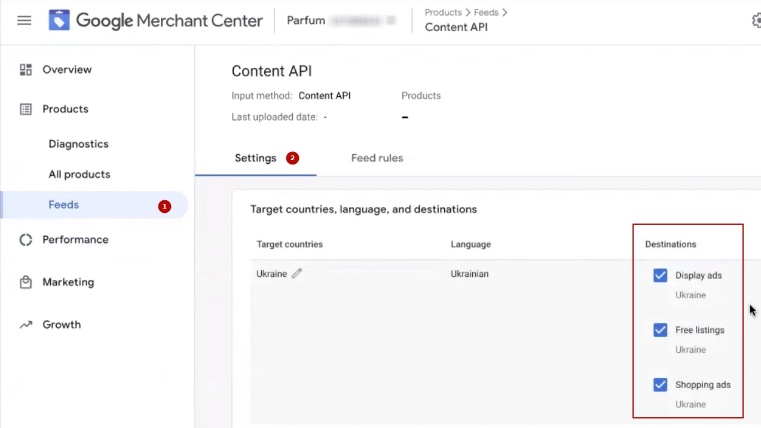Click the Parfum account name

pyautogui.click(x=307, y=21)
